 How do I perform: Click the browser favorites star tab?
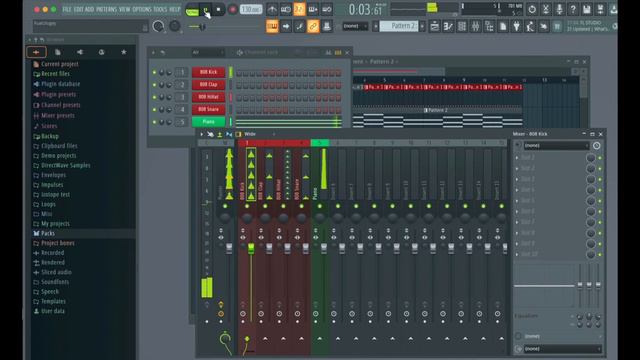[124, 52]
